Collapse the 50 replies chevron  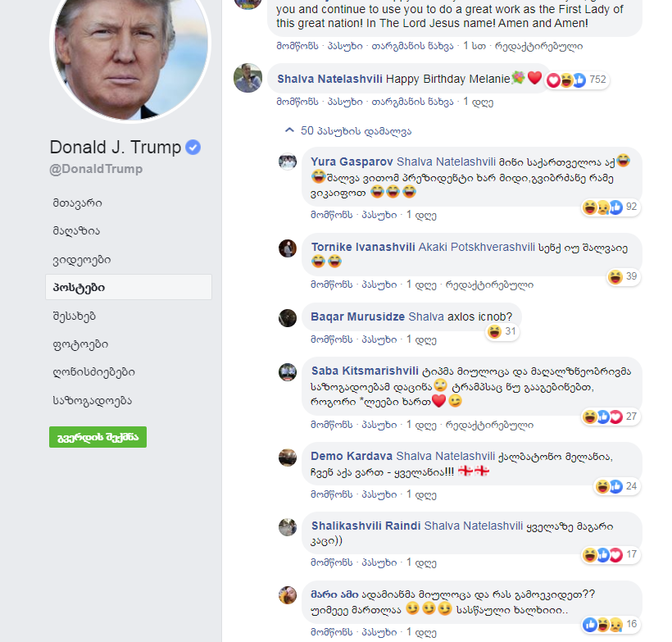(290, 130)
